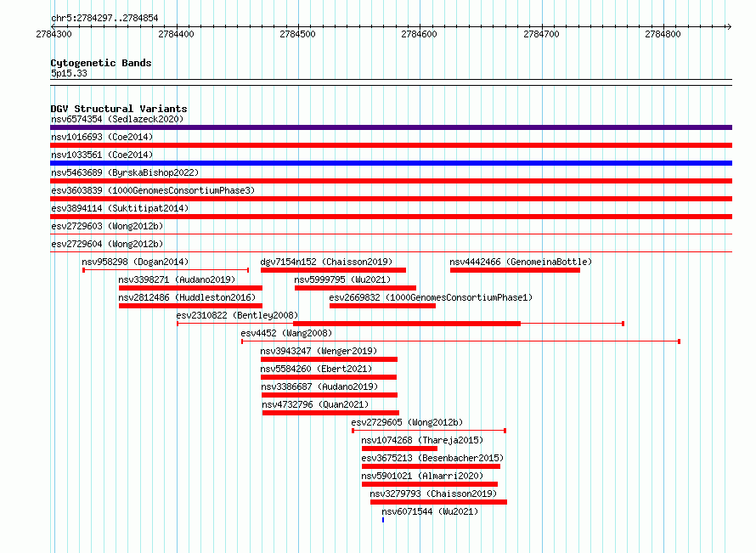Select nsv3398271 (Audano2019) label
The image size is (756, 553).
[177, 279]
